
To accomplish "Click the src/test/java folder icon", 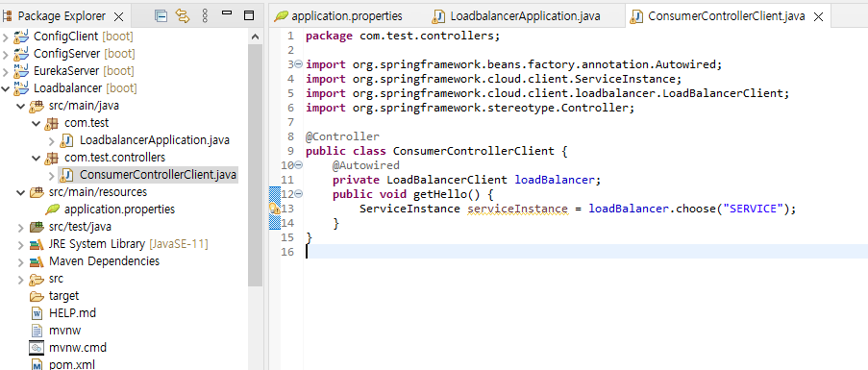I will coord(37,228).
